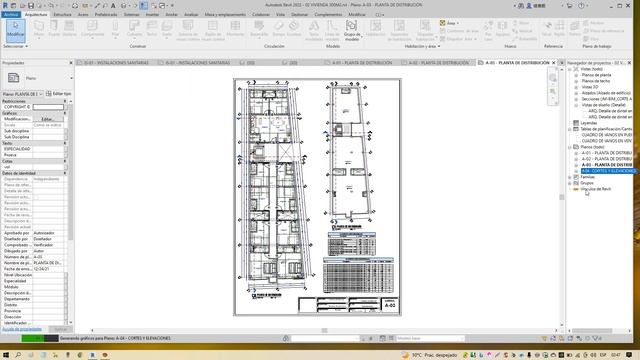Collapse the Vistas (todo) tree node

tap(570, 69)
